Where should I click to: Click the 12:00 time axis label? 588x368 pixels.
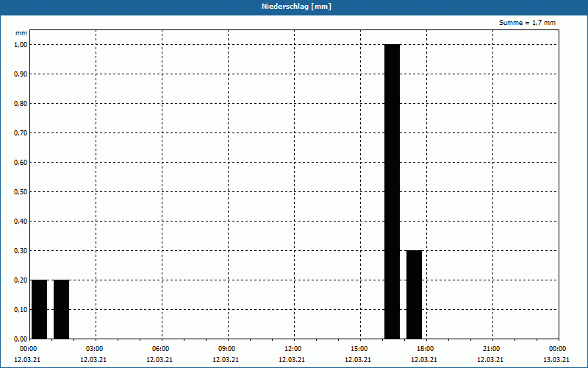[293, 349]
